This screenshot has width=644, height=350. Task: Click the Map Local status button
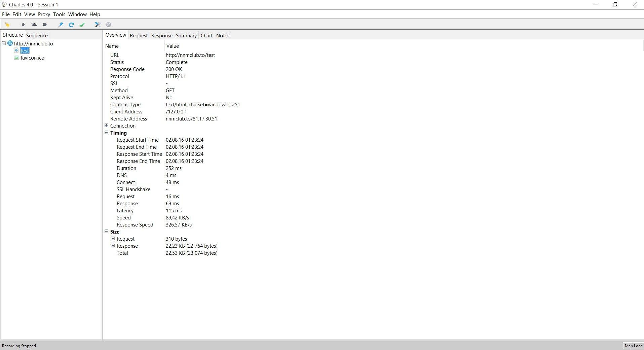tap(634, 346)
